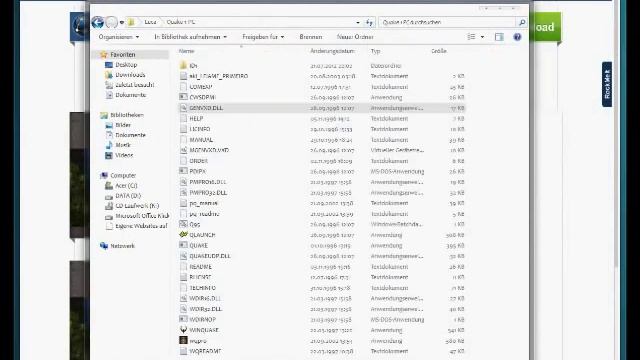Select the PMPRO32.DLL file
Screen dimensions: 640x360
(208, 192)
